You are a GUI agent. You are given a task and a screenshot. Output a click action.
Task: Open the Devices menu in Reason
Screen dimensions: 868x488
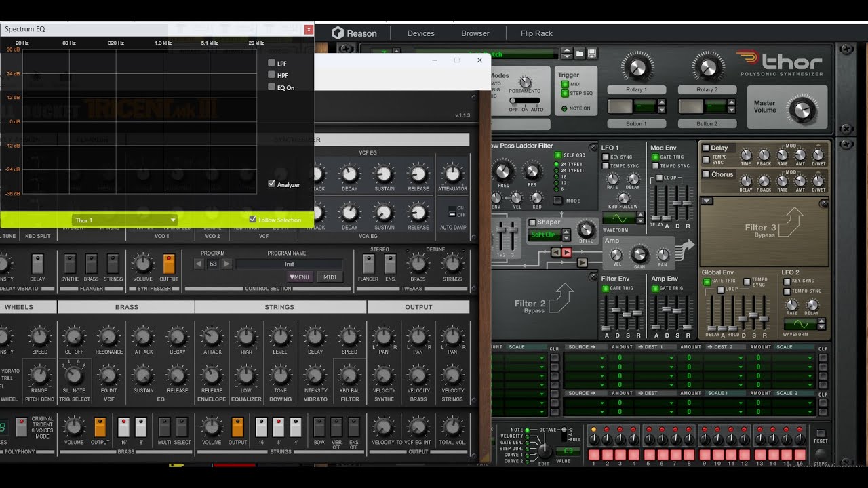point(420,33)
